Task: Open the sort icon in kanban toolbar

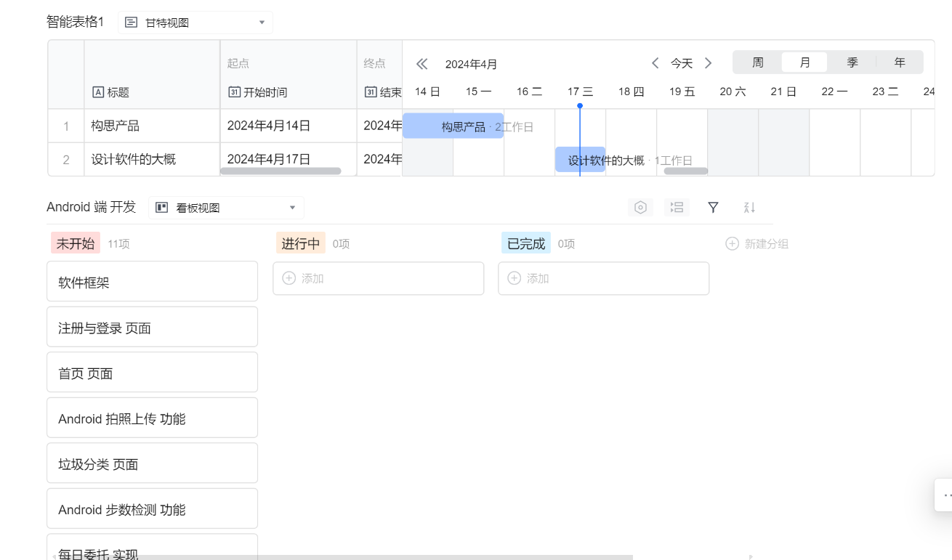Action: (x=749, y=208)
